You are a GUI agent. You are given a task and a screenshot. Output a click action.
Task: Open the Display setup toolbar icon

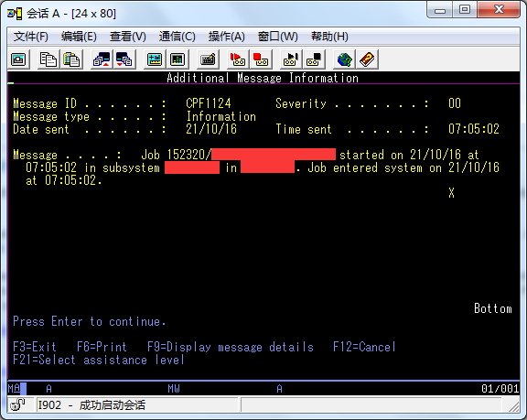(x=155, y=59)
